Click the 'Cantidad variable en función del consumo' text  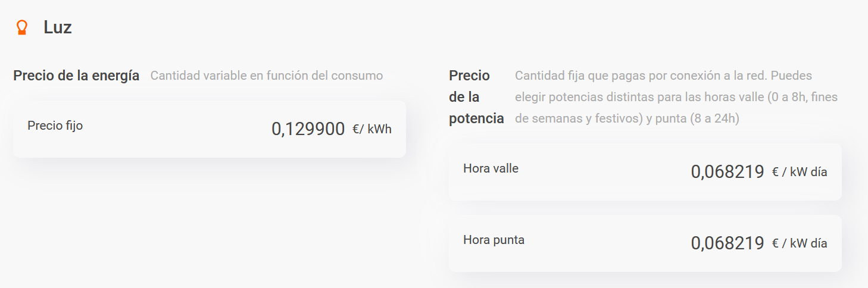coord(267,76)
